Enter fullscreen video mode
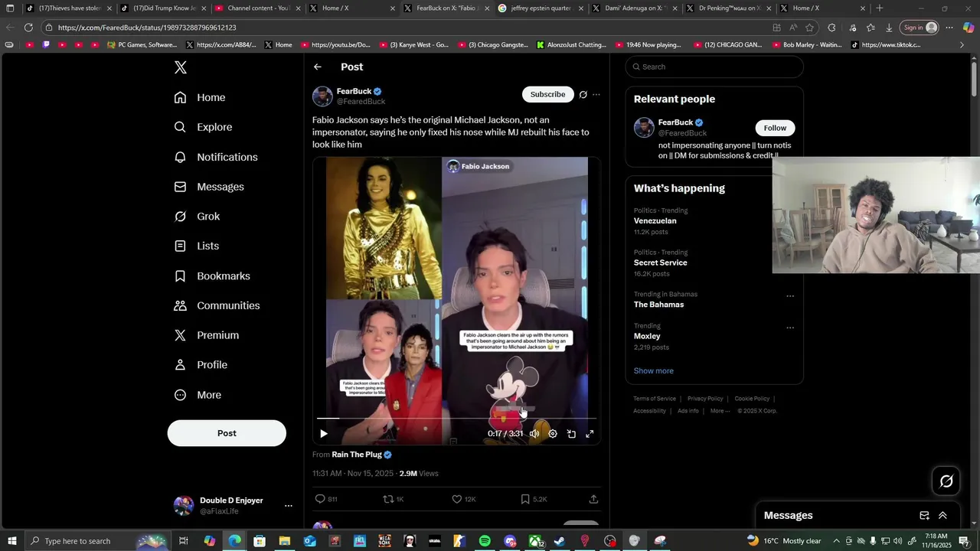This screenshot has width=980, height=551. (x=590, y=434)
